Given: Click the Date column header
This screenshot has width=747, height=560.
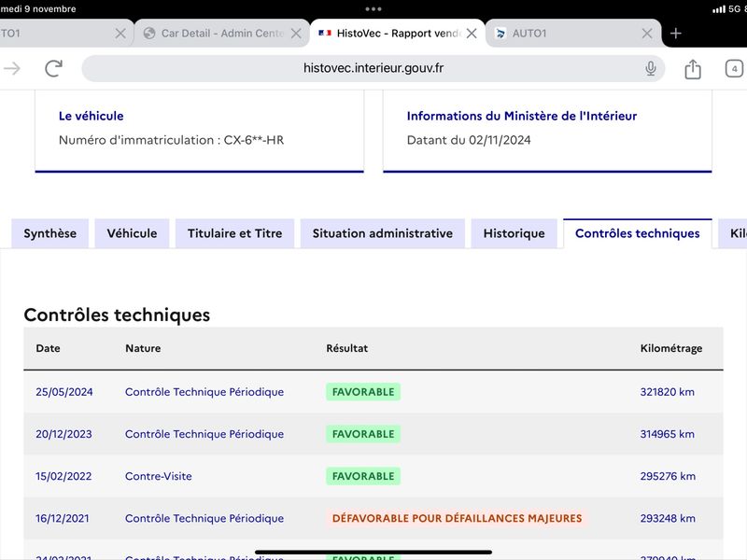Looking at the screenshot, I should pyautogui.click(x=49, y=348).
